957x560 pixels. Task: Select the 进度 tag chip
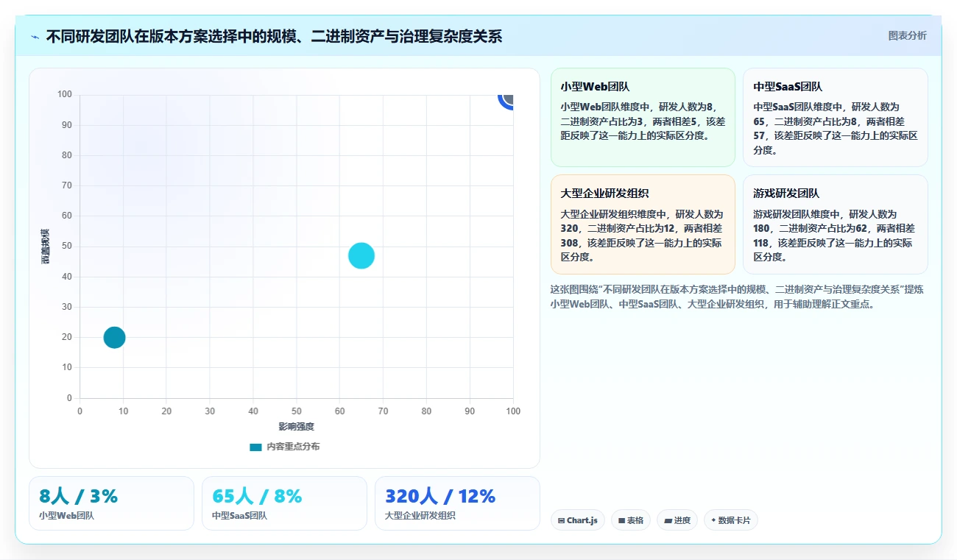tap(677, 520)
